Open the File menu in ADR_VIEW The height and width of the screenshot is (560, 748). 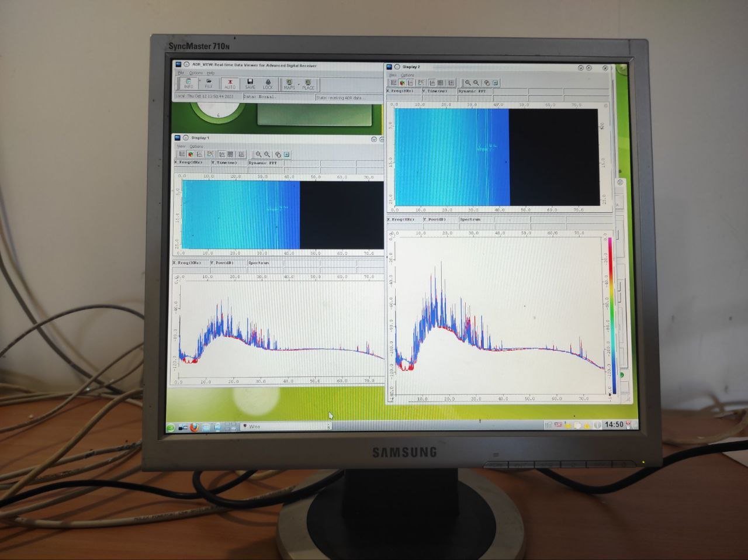[181, 73]
